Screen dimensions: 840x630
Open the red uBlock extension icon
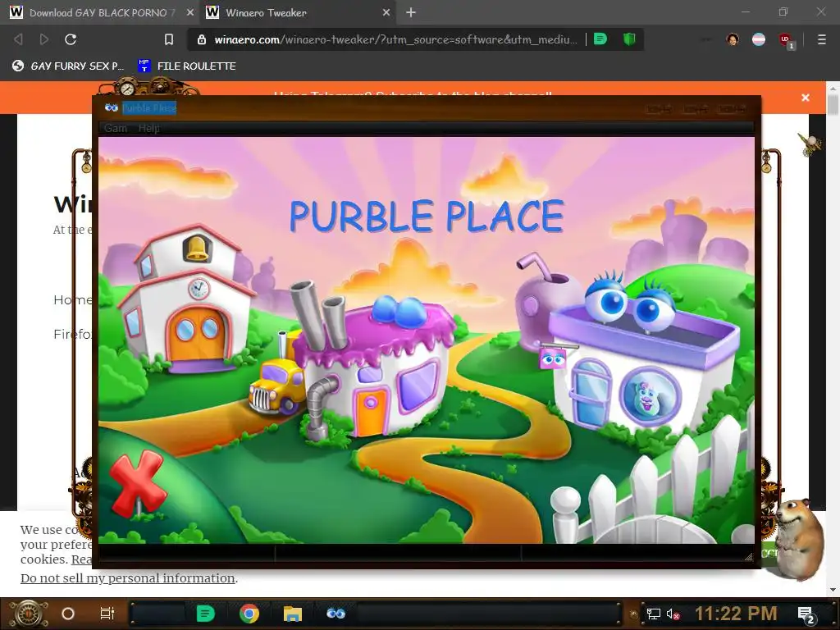pyautogui.click(x=785, y=39)
